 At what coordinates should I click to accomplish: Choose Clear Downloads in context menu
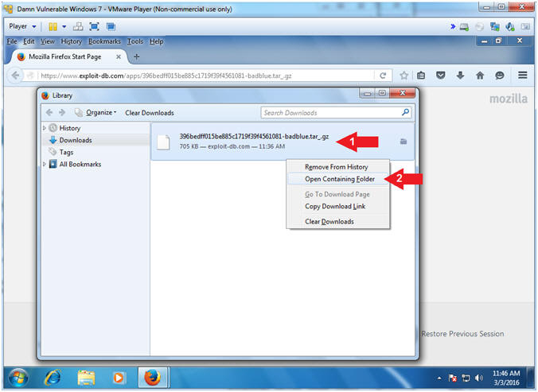pyautogui.click(x=338, y=222)
